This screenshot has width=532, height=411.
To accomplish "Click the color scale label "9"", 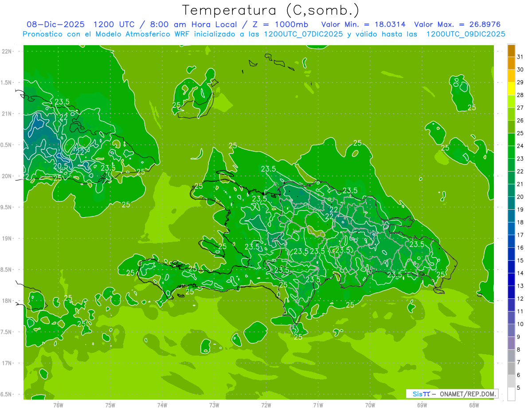I will tap(518, 337).
